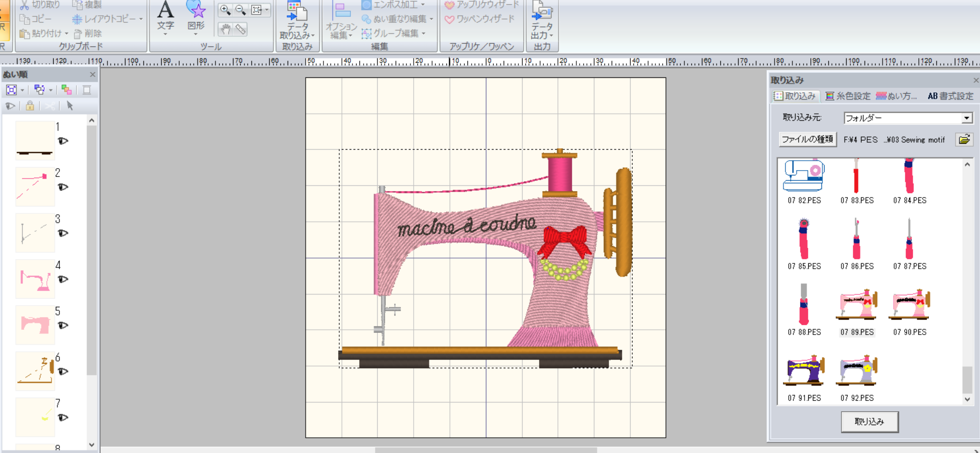Toggle visibility of sewing order item 4
The width and height of the screenshot is (980, 453).
(x=63, y=279)
